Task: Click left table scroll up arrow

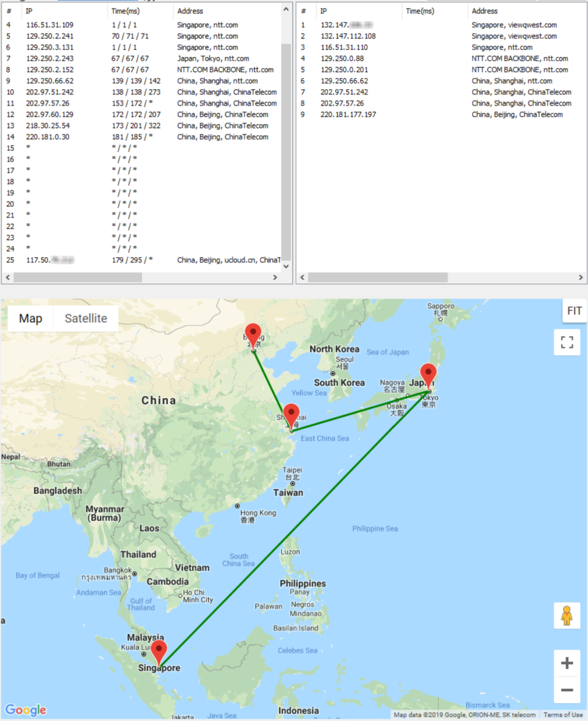Action: coord(286,9)
